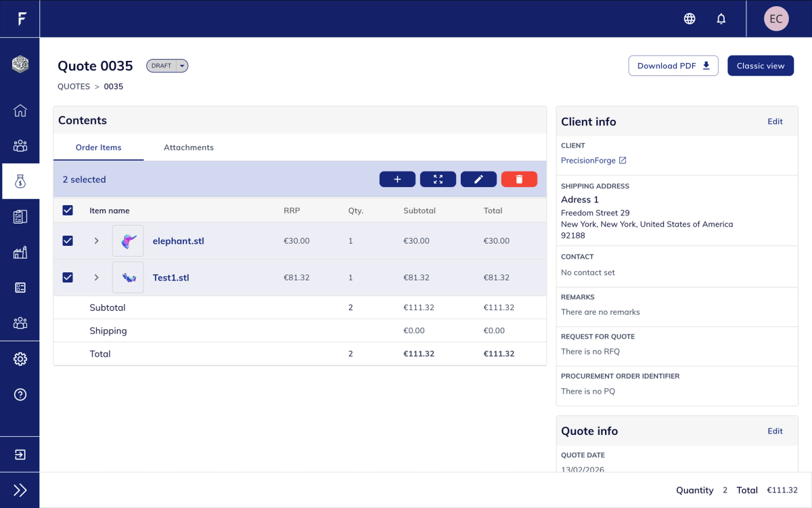Delete selected items with red trash button
The width and height of the screenshot is (812, 508).
(x=519, y=179)
